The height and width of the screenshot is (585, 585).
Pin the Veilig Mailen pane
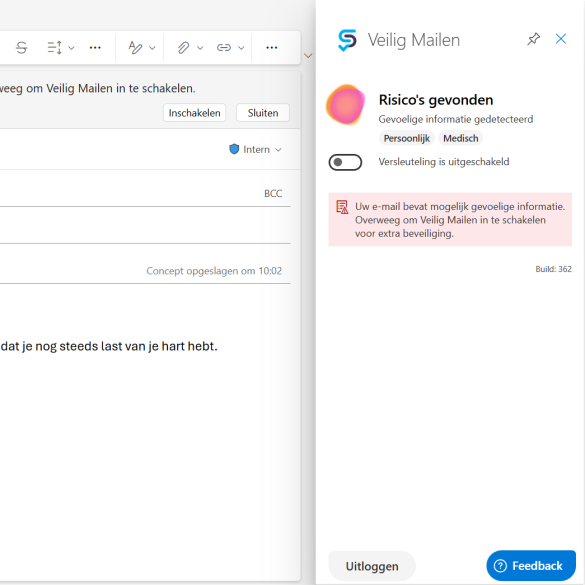(534, 39)
